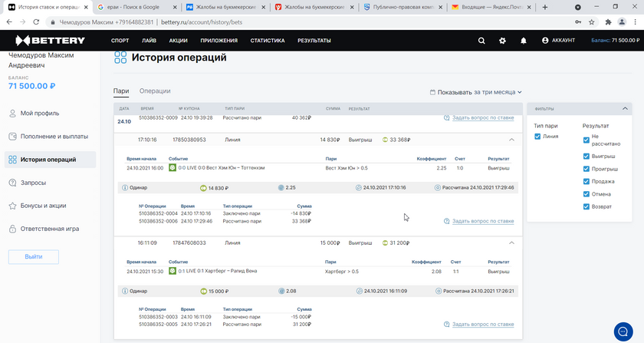Click the stake icon beside 14 830 ₽

tap(203, 188)
